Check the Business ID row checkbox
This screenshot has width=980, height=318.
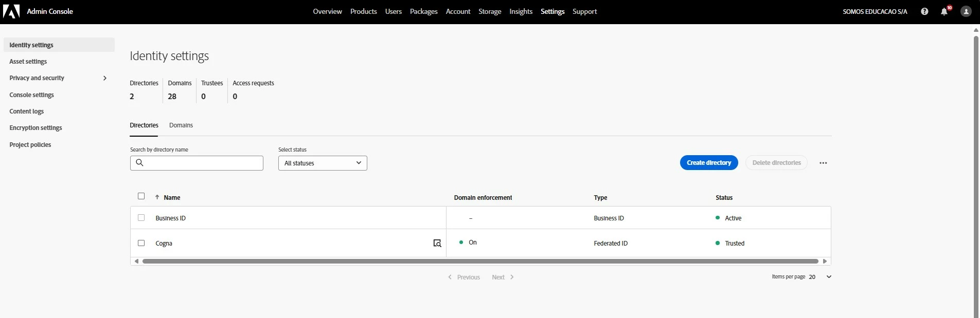pyautogui.click(x=141, y=218)
